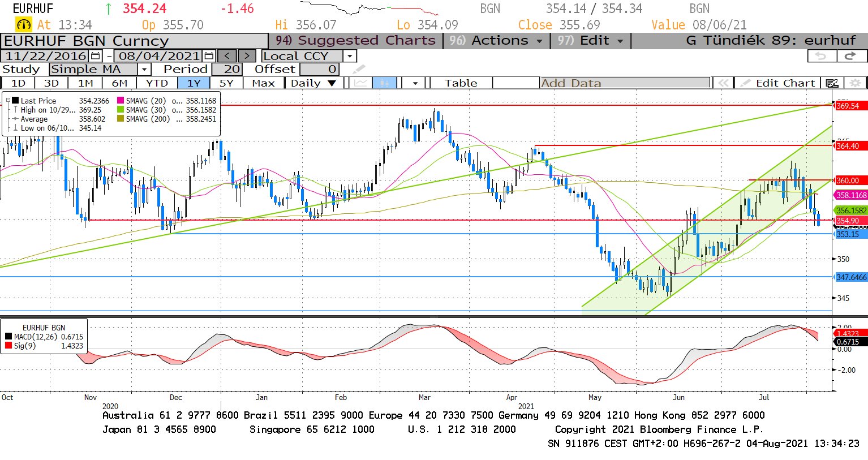Open the end date calendar picker

pos(209,56)
